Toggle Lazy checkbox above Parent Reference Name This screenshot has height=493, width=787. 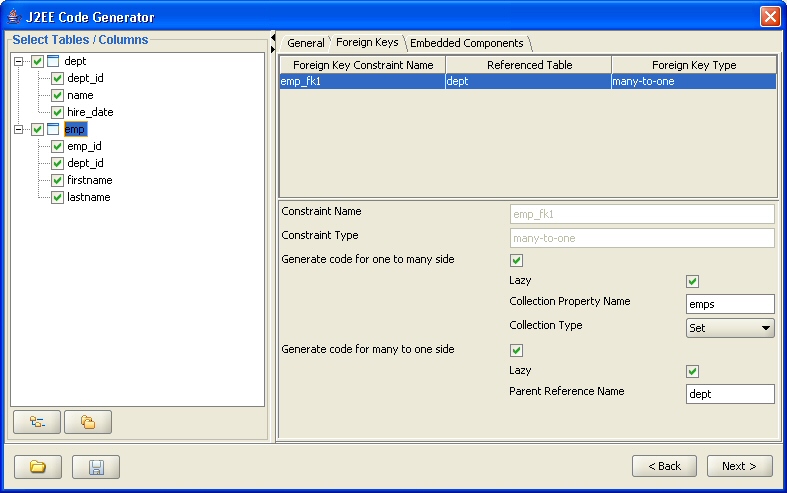tap(693, 371)
